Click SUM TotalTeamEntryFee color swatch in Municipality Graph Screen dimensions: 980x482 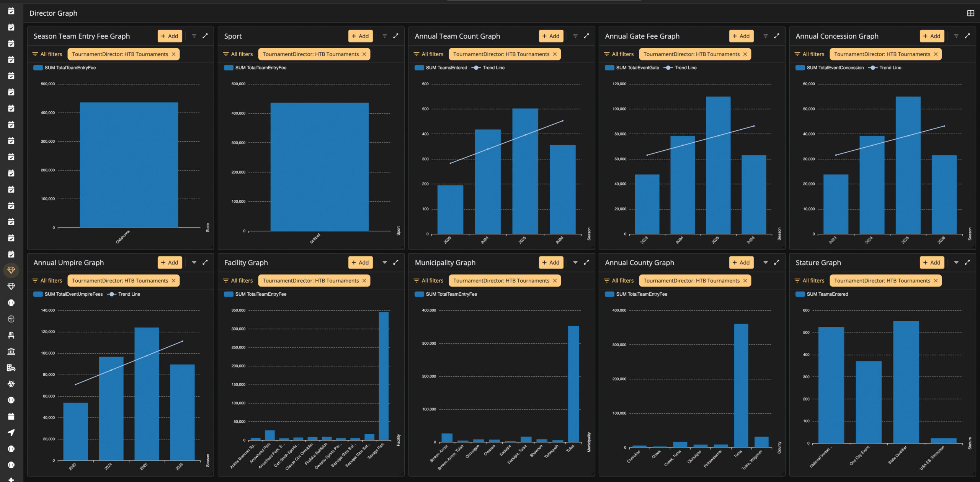pos(419,294)
